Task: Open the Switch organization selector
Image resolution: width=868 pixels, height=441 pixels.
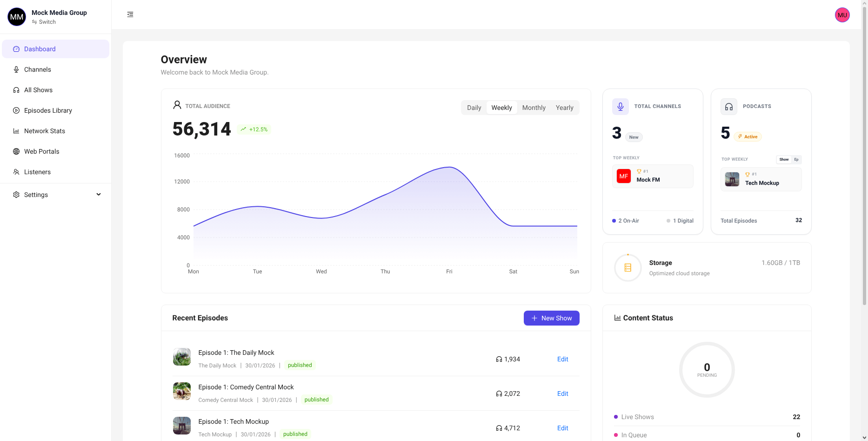Action: coord(44,21)
